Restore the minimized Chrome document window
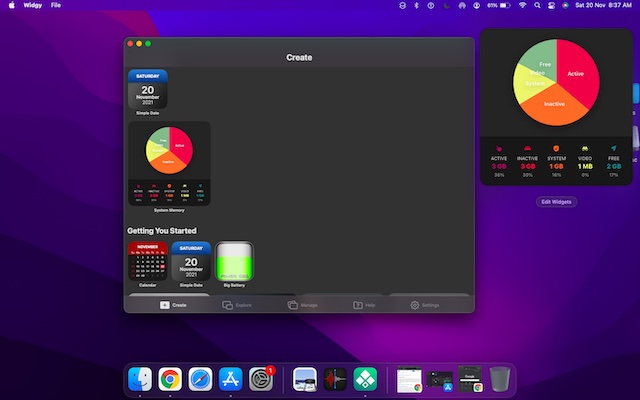 pos(409,379)
